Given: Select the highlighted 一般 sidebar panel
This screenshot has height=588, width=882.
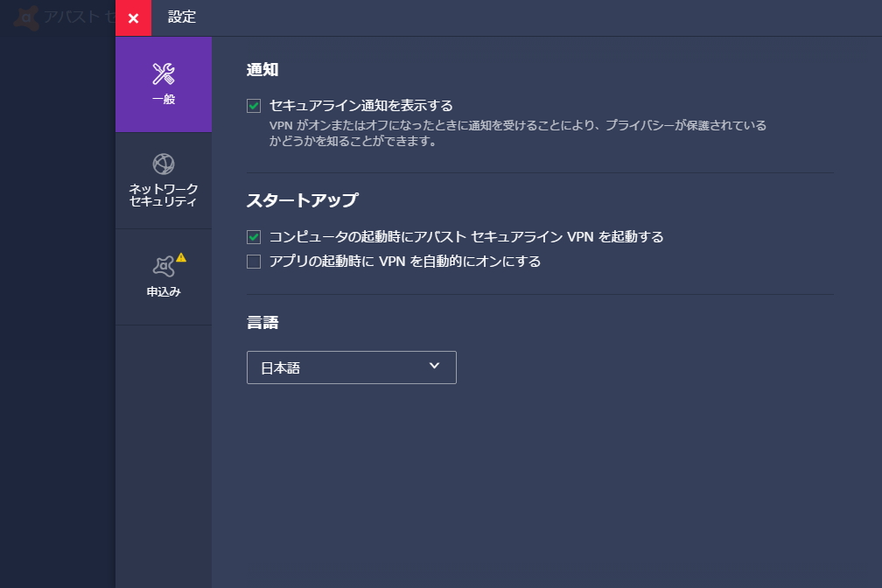Looking at the screenshot, I should coord(163,84).
